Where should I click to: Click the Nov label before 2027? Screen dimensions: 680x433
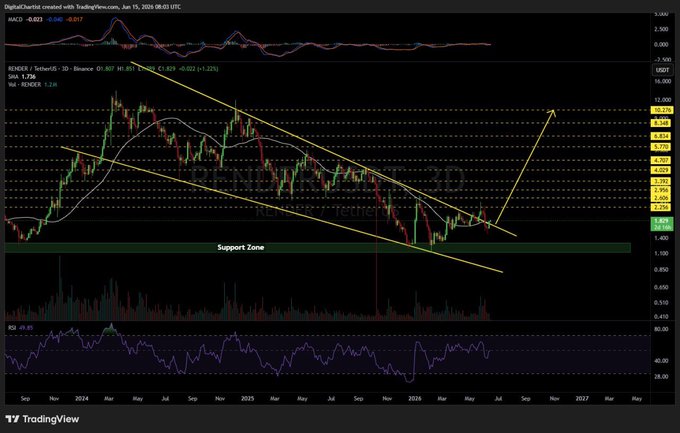pos(554,398)
